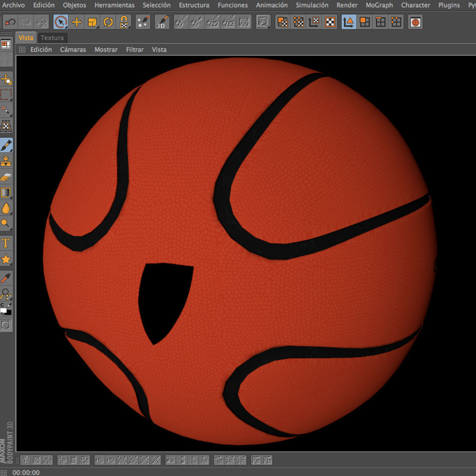Open the main Edición menu
The image size is (476, 476).
tap(44, 5)
